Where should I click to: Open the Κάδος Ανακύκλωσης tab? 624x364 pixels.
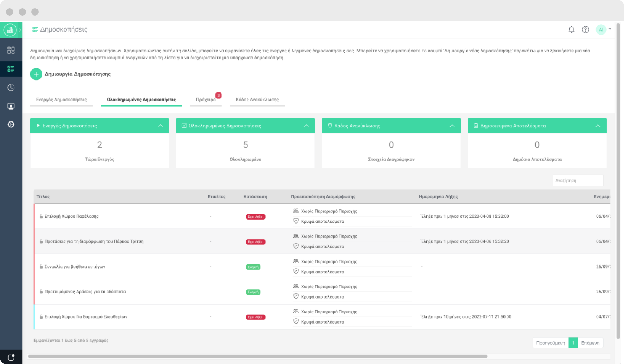tap(257, 100)
